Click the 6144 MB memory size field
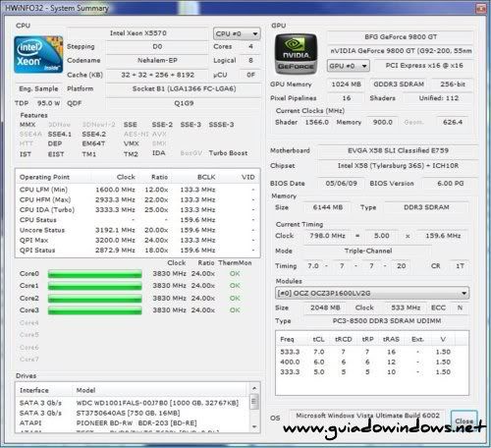This screenshot has width=491, height=448. [328, 207]
